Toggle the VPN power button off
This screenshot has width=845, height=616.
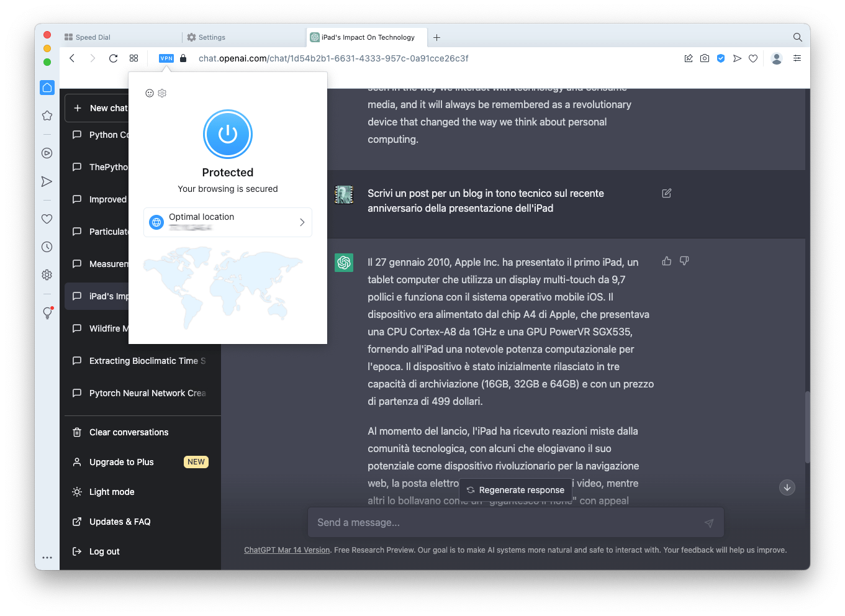click(228, 134)
